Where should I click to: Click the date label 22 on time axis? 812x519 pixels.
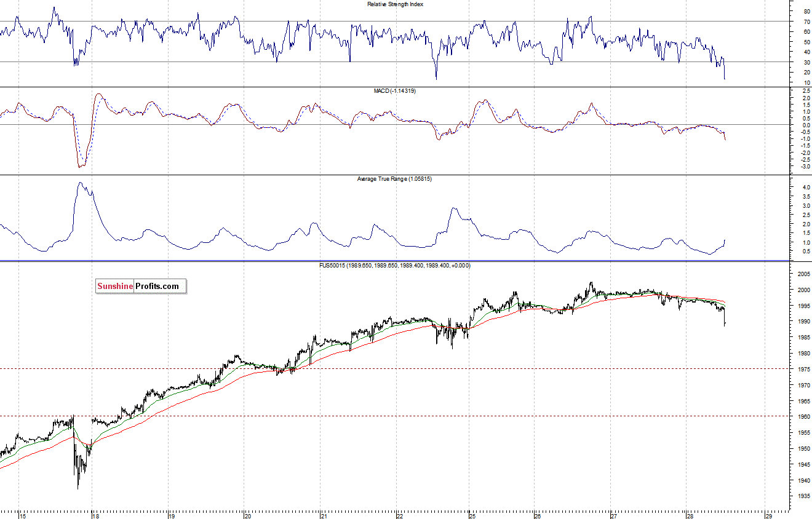click(399, 516)
